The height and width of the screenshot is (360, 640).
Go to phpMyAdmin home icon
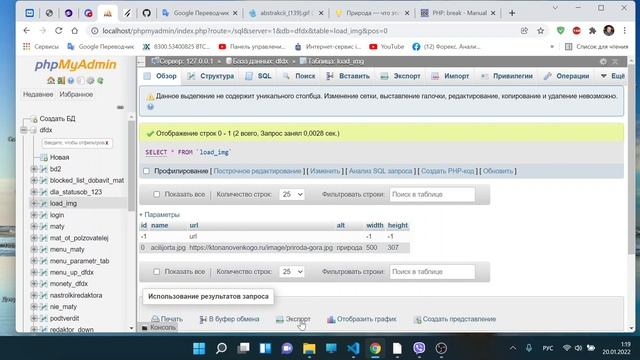click(x=51, y=80)
